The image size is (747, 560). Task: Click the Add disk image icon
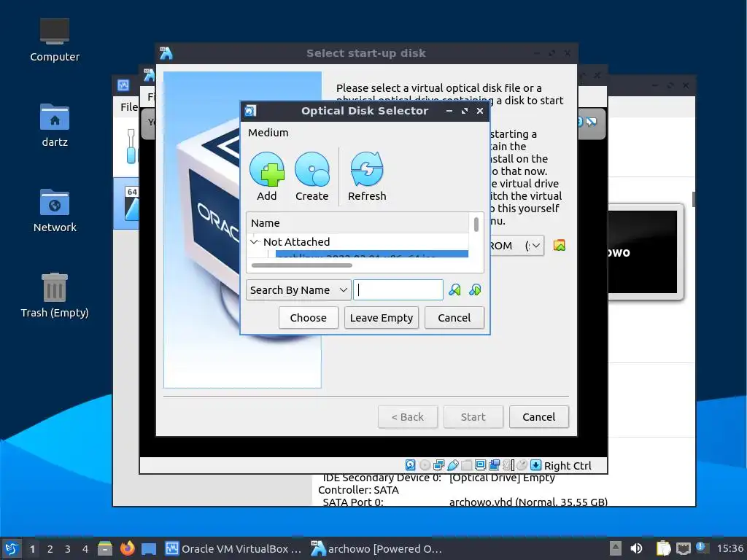[x=267, y=176]
